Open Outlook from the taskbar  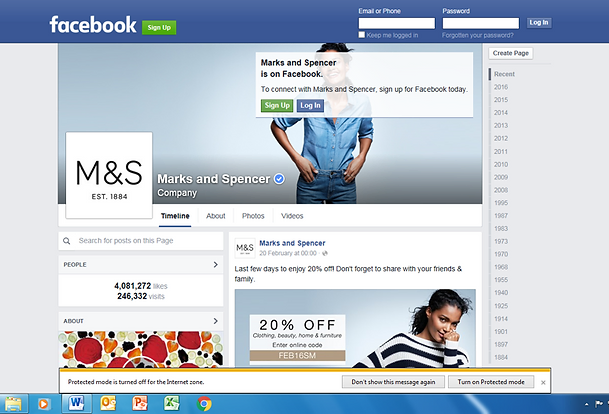pyautogui.click(x=108, y=404)
